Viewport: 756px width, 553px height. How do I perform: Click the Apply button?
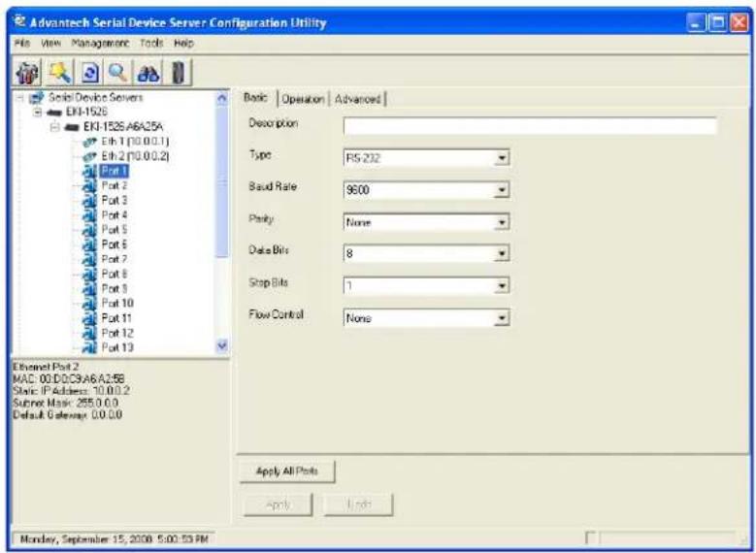tap(279, 504)
